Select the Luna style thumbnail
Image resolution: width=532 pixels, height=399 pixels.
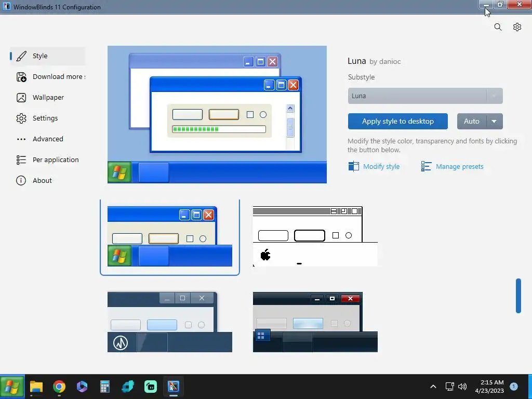pyautogui.click(x=170, y=236)
